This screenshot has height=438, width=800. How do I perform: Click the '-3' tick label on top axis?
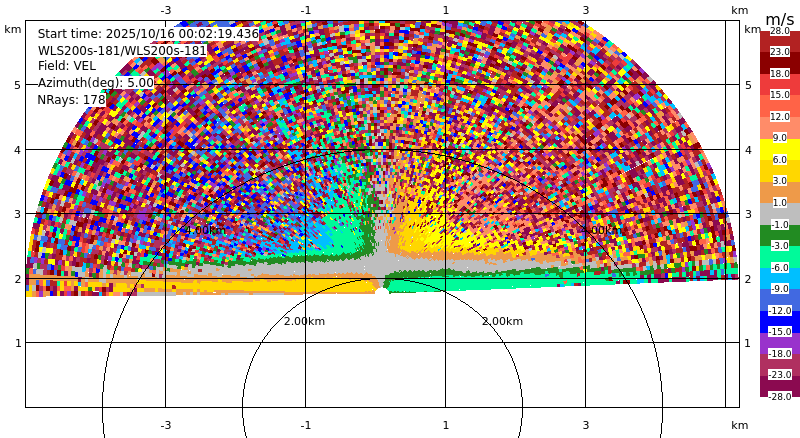click(166, 10)
